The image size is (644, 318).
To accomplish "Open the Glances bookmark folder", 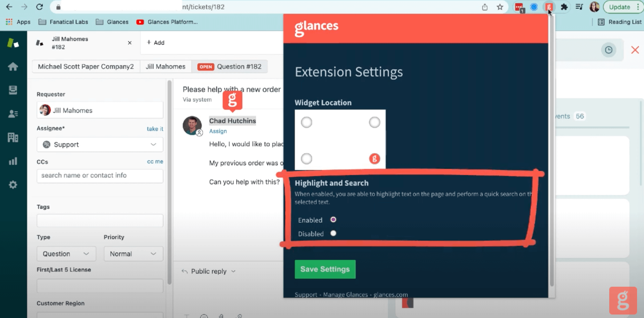I will click(x=112, y=22).
